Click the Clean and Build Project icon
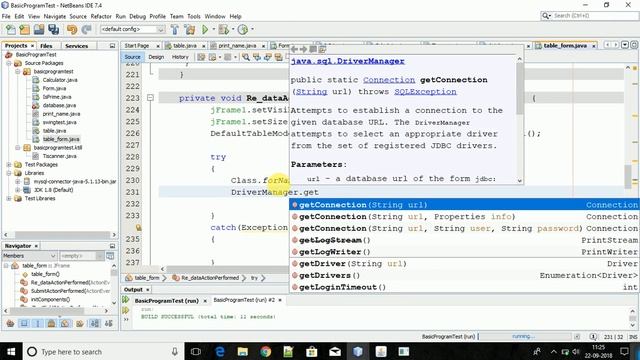This screenshot has width=640, height=360. (190, 29)
